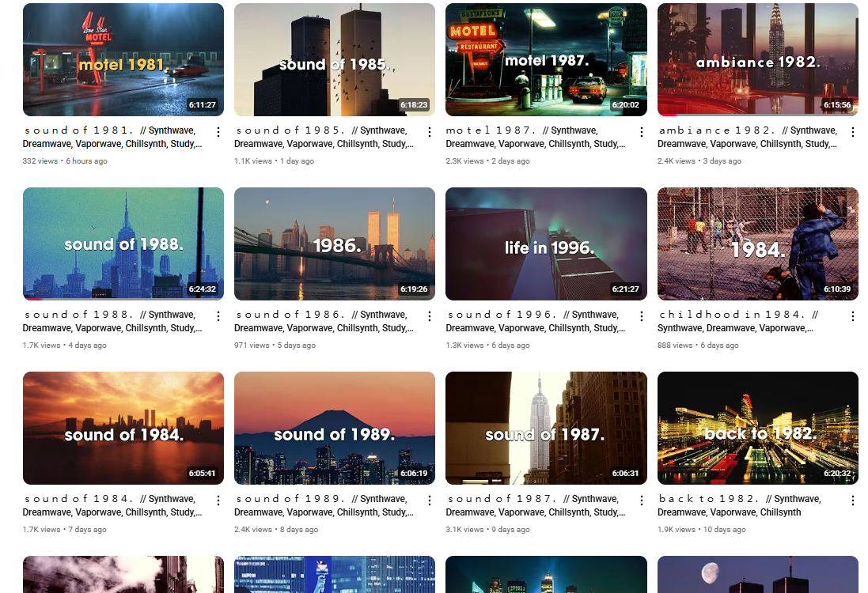Click three-dot menu for sound of 1986 video
The image size is (868, 593).
click(x=430, y=315)
